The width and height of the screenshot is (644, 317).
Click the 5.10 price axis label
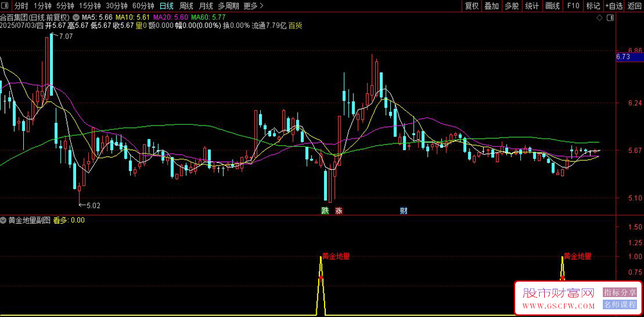click(x=635, y=198)
